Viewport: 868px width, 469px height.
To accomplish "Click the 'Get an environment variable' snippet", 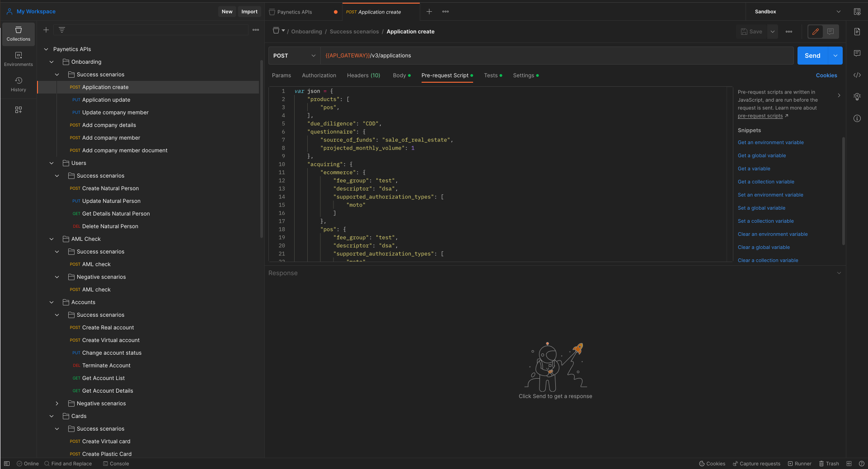I will (770, 142).
